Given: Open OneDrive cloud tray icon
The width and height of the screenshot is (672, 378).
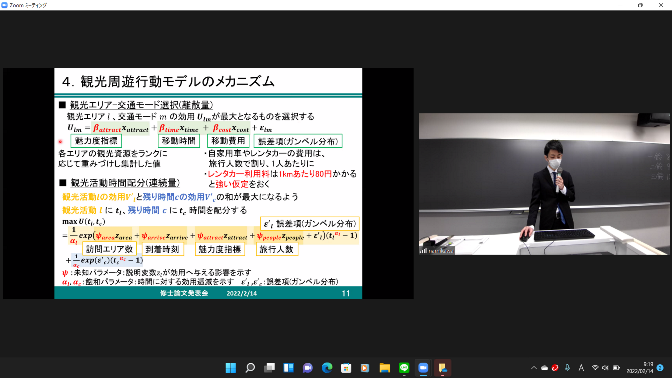Looking at the screenshot, I should click(544, 368).
